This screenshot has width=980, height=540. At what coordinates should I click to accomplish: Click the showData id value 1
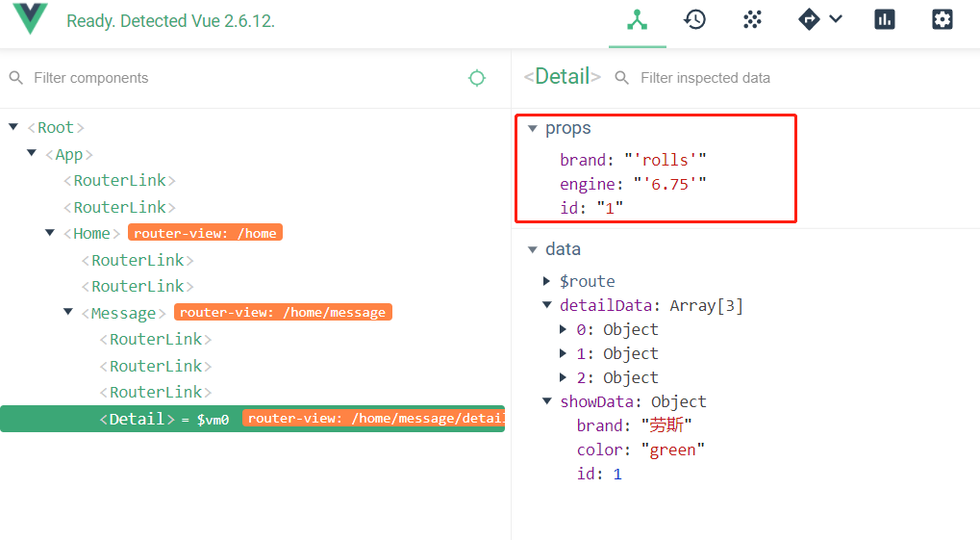click(x=617, y=474)
